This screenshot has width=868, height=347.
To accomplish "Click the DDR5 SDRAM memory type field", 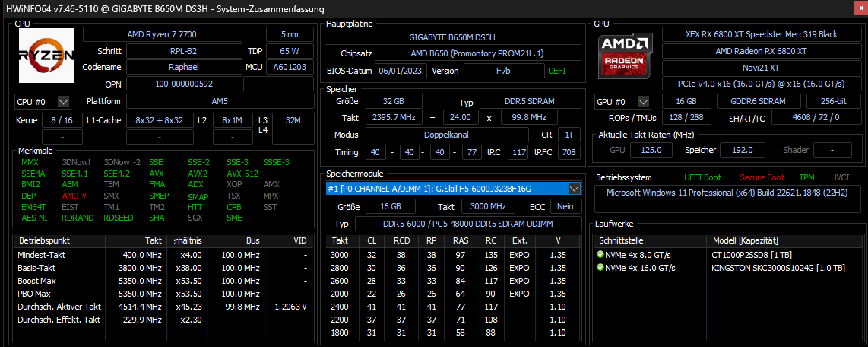I will pyautogui.click(x=531, y=102).
